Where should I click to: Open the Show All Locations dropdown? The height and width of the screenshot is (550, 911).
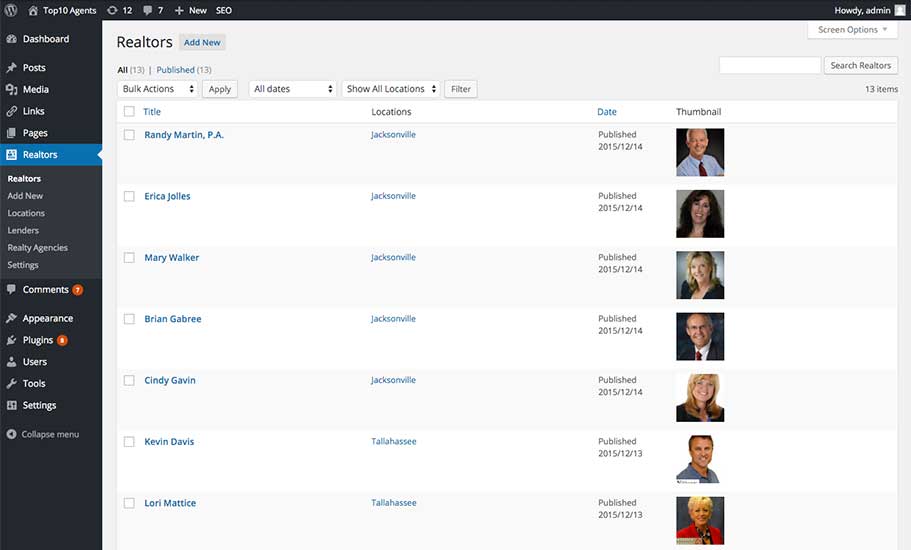point(391,89)
